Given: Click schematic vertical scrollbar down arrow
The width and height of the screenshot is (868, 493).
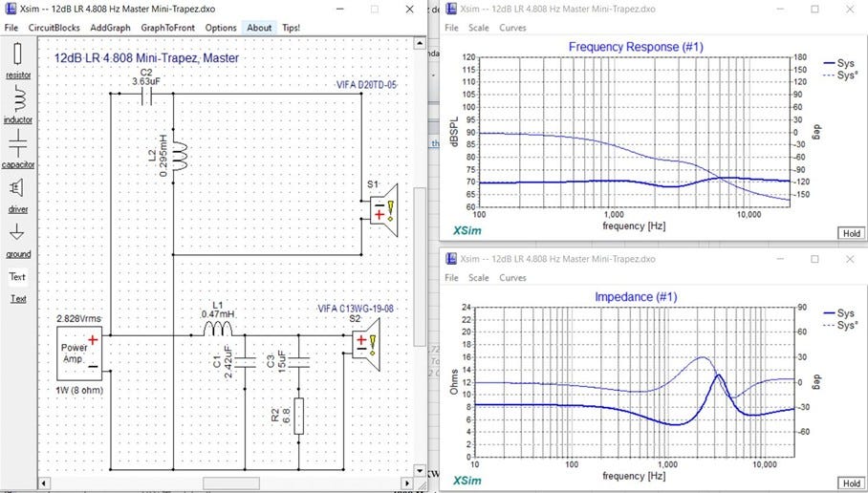Looking at the screenshot, I should pyautogui.click(x=420, y=470).
